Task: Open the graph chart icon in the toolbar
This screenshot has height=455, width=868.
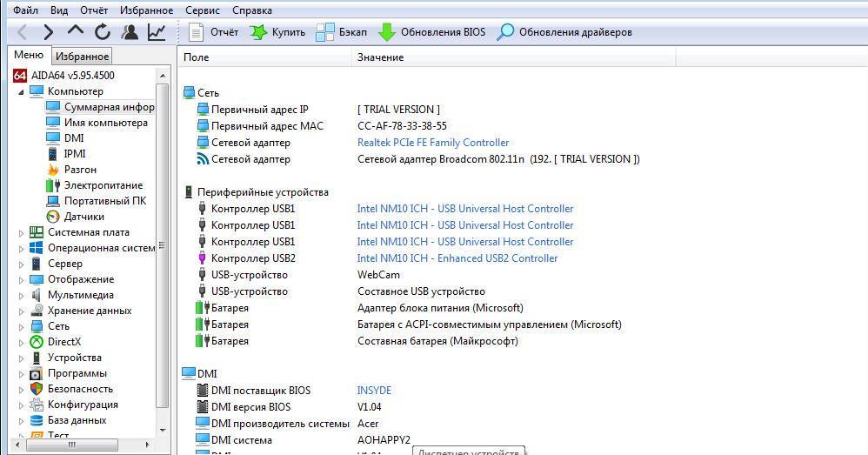Action: (157, 32)
